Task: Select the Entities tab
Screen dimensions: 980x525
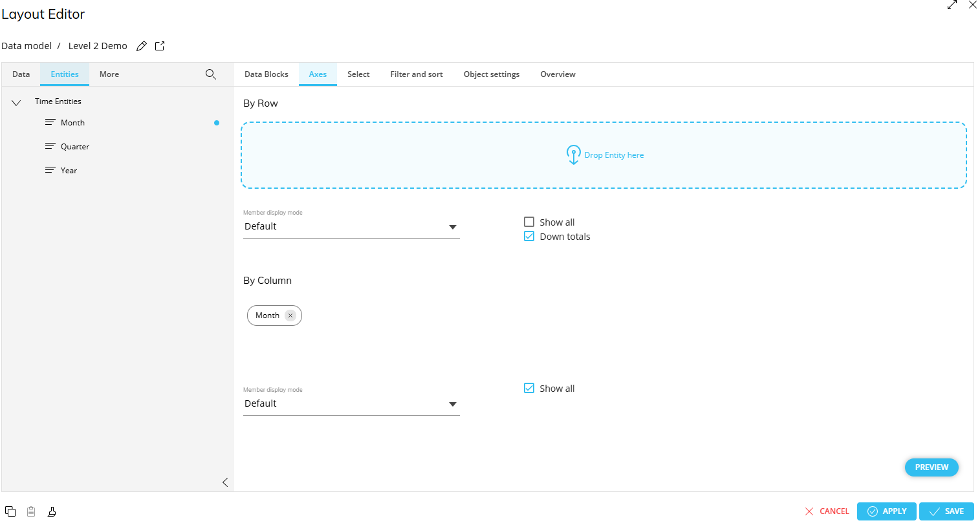Action: click(x=65, y=74)
